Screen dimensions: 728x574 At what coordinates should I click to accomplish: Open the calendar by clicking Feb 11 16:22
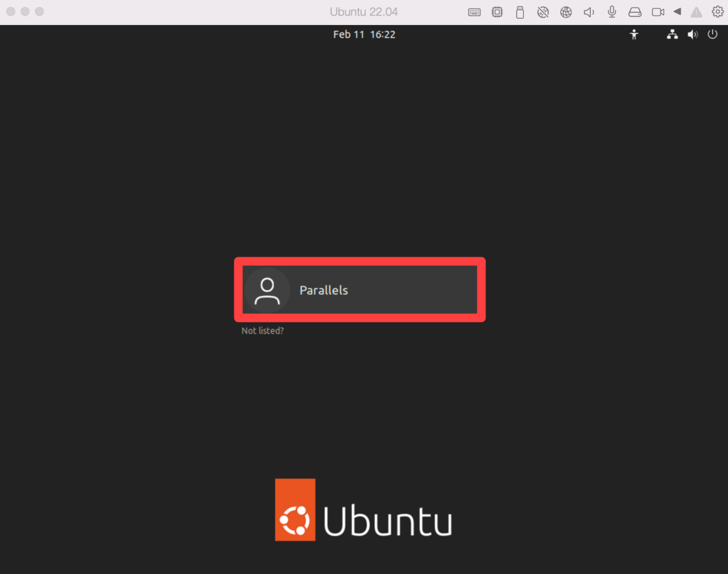[364, 34]
